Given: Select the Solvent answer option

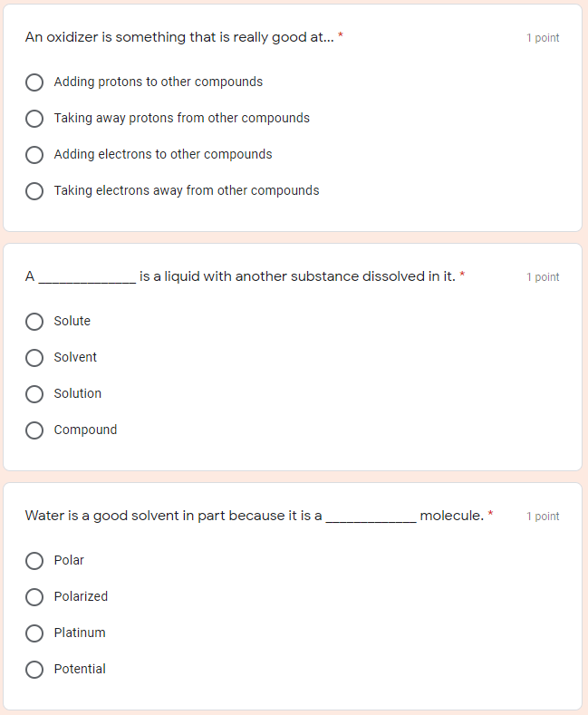Looking at the screenshot, I should 34,358.
